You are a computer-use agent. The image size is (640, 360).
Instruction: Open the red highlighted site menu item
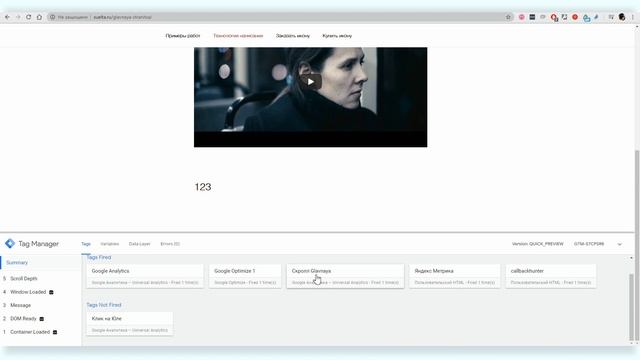(238, 36)
